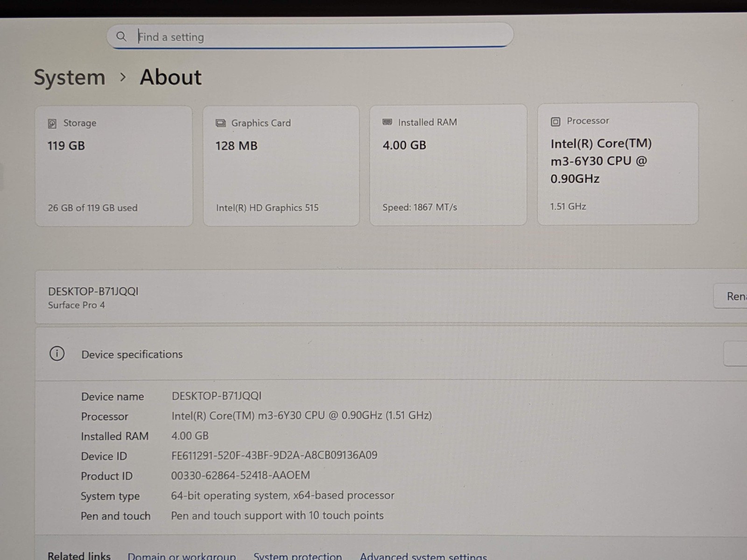Screen dimensions: 747x560
Task: Click the breadcrumb chevron after System
Action: (123, 77)
